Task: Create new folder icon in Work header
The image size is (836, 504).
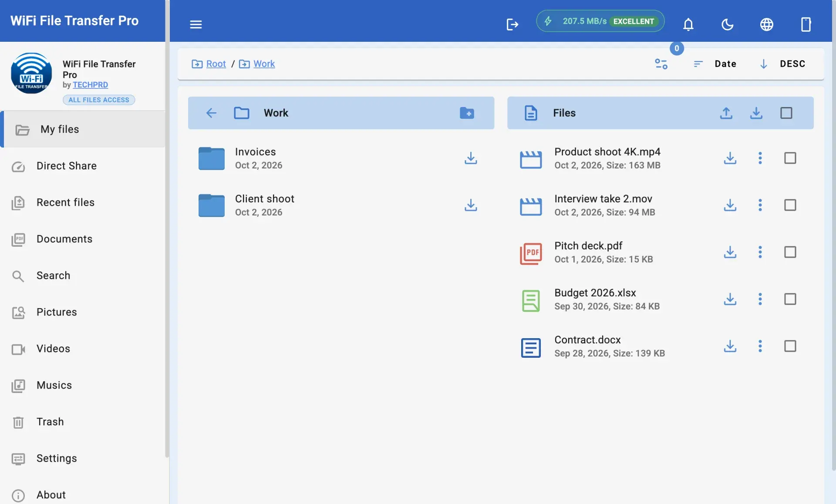Action: pos(467,113)
